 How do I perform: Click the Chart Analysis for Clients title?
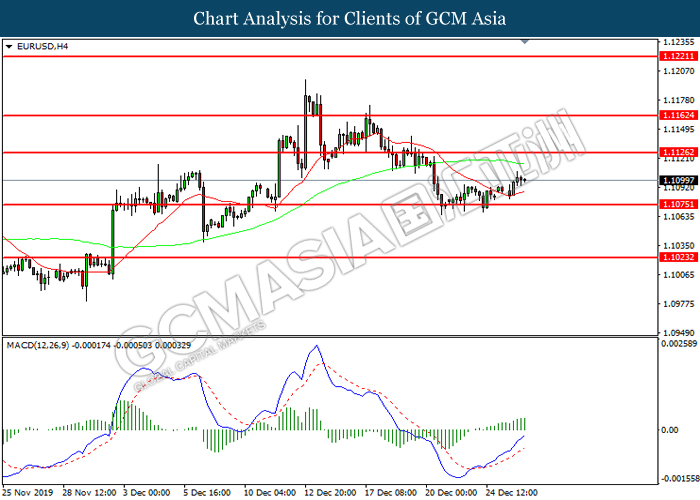point(350,19)
